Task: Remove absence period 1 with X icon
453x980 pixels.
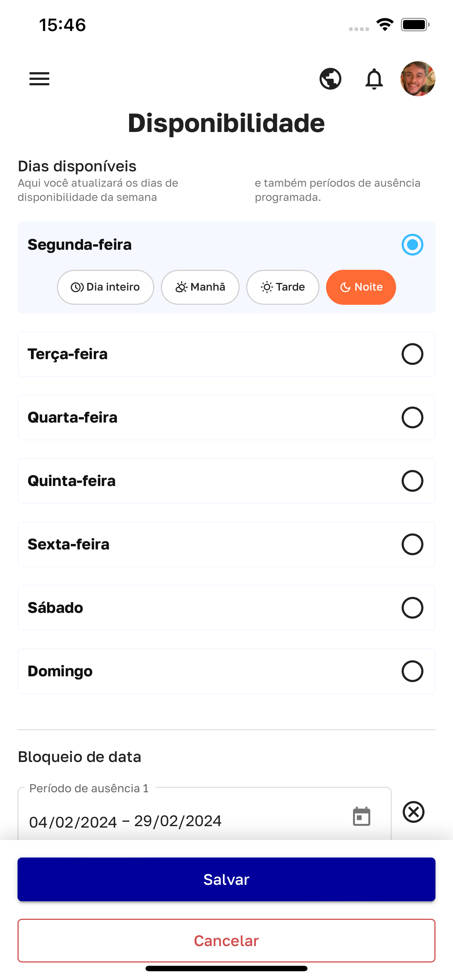Action: (413, 812)
